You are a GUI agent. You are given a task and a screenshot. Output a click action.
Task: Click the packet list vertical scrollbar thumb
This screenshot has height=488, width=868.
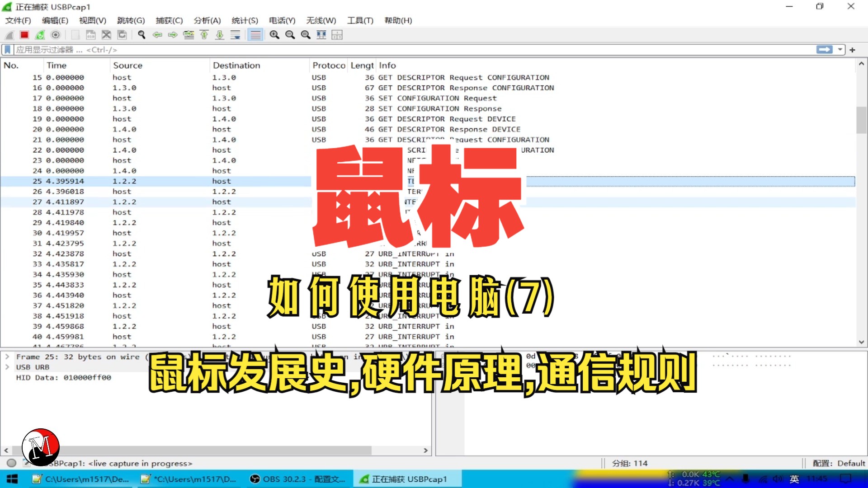pyautogui.click(x=861, y=120)
